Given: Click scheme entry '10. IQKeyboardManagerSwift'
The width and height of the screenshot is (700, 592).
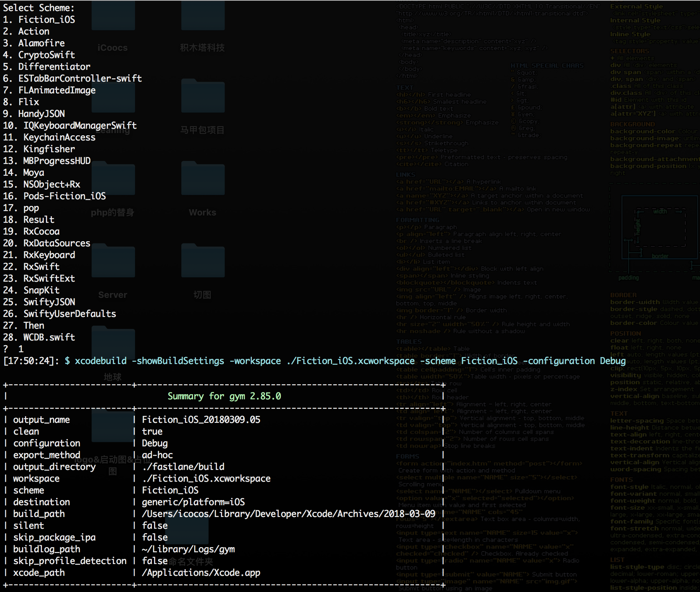Looking at the screenshot, I should coord(70,125).
